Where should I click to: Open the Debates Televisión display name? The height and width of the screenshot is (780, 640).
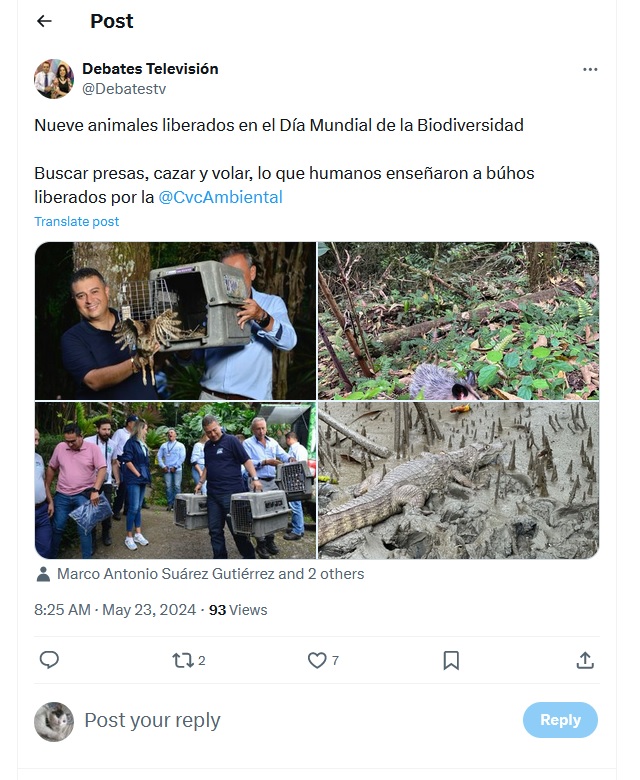click(150, 69)
